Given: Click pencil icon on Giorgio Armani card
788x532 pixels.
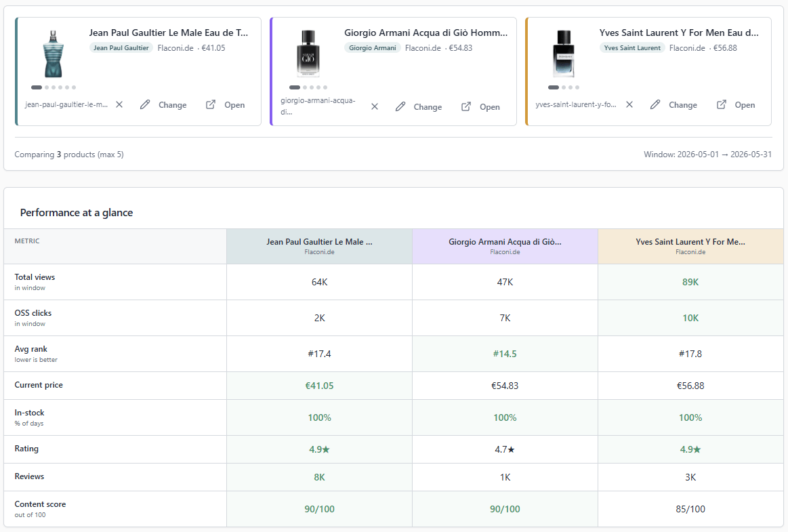Looking at the screenshot, I should click(400, 106).
